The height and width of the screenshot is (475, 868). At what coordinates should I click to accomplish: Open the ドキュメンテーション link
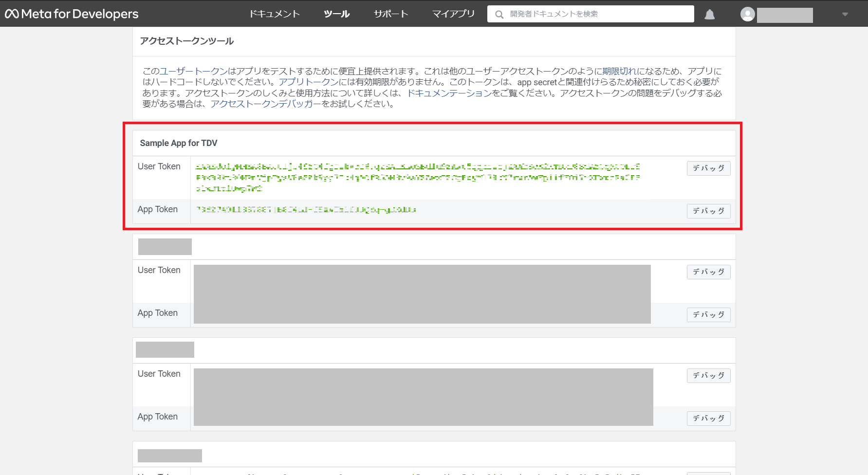[x=449, y=93]
